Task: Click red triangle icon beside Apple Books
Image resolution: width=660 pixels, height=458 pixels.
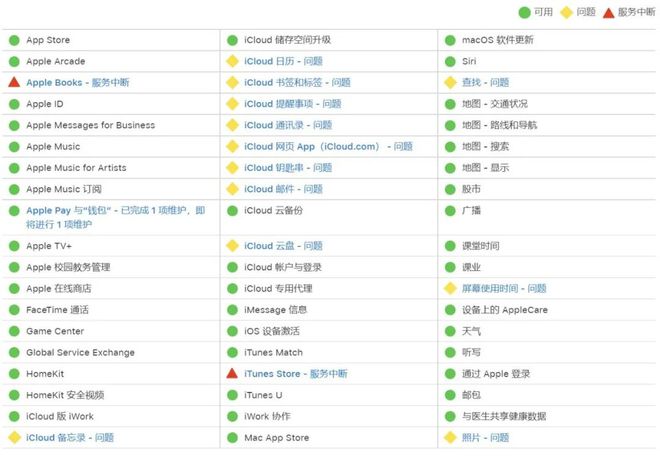Action: (14, 83)
